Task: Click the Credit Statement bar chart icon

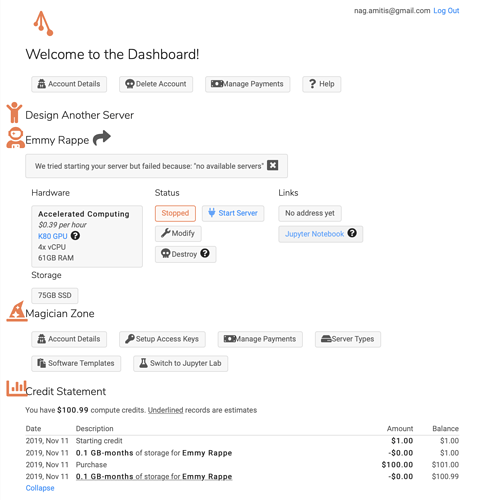Action: coord(16,388)
